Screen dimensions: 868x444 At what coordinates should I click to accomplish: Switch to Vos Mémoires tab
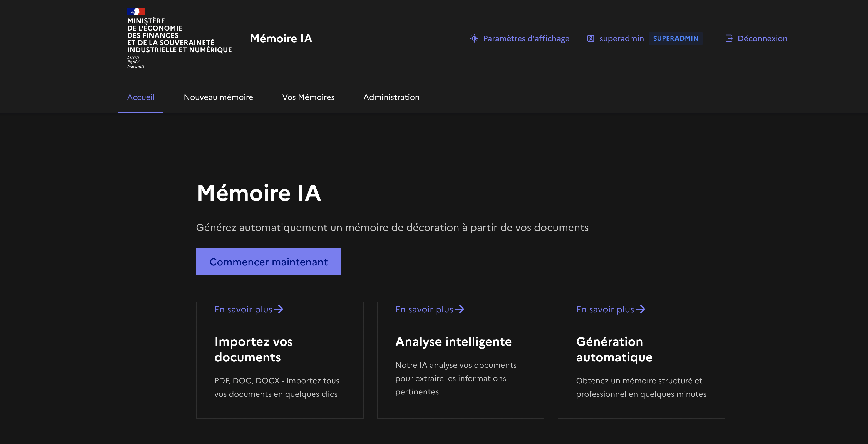tap(308, 97)
